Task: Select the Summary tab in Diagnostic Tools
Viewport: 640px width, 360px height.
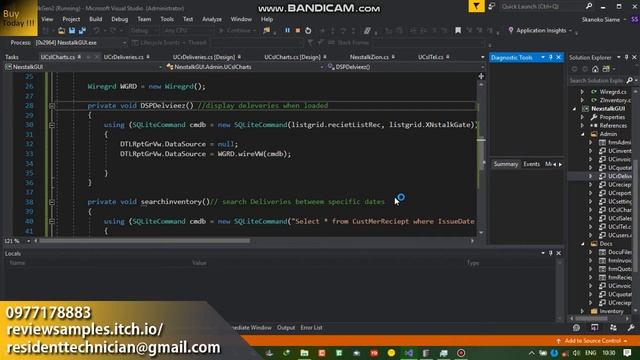Action: (506, 164)
